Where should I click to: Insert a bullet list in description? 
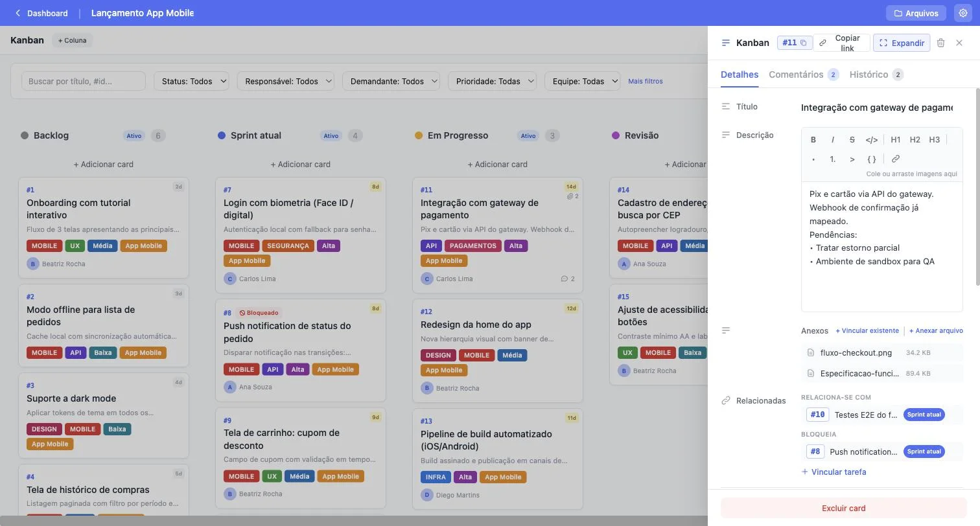813,159
